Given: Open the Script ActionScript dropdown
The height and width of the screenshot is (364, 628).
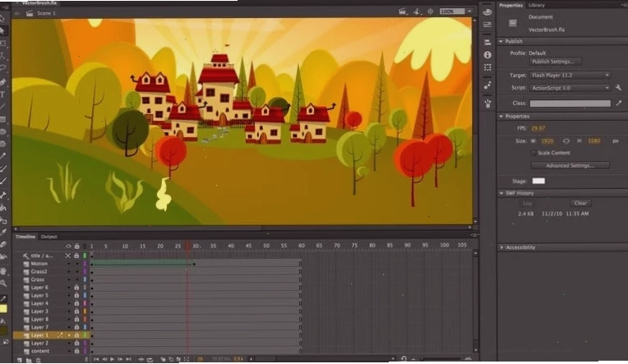Looking at the screenshot, I should (570, 88).
